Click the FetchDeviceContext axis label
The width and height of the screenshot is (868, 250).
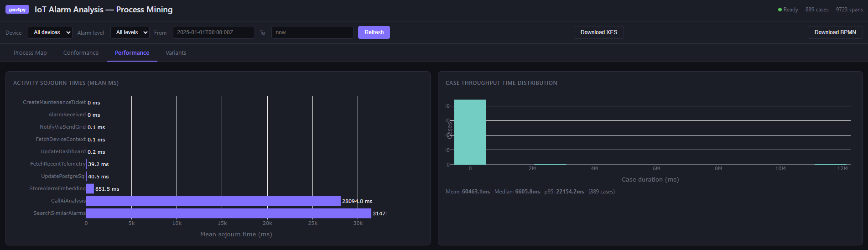click(61, 139)
